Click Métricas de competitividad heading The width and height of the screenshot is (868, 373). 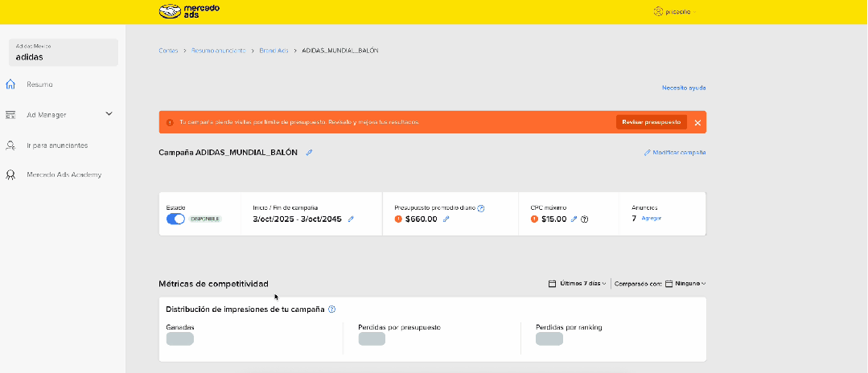[214, 284]
